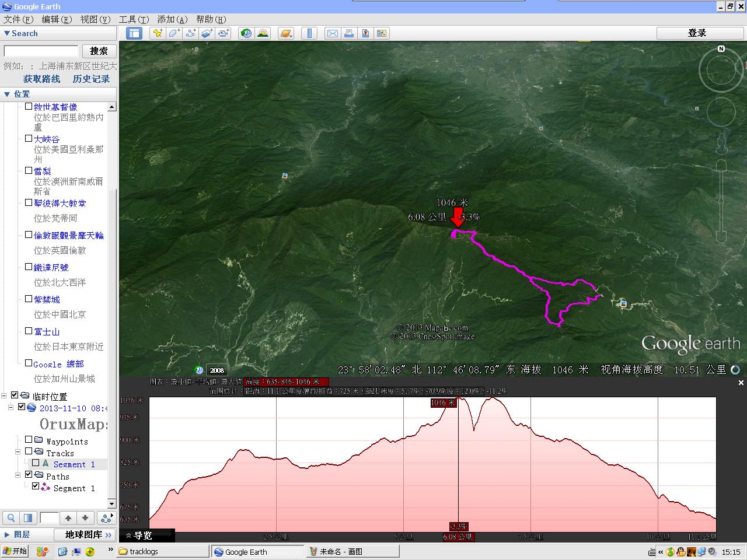
Task: Switch to tracklogs taskbar window
Action: pyautogui.click(x=163, y=551)
